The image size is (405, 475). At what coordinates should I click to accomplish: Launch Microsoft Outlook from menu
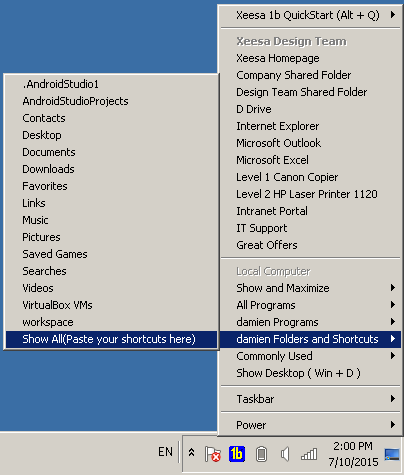point(311,143)
